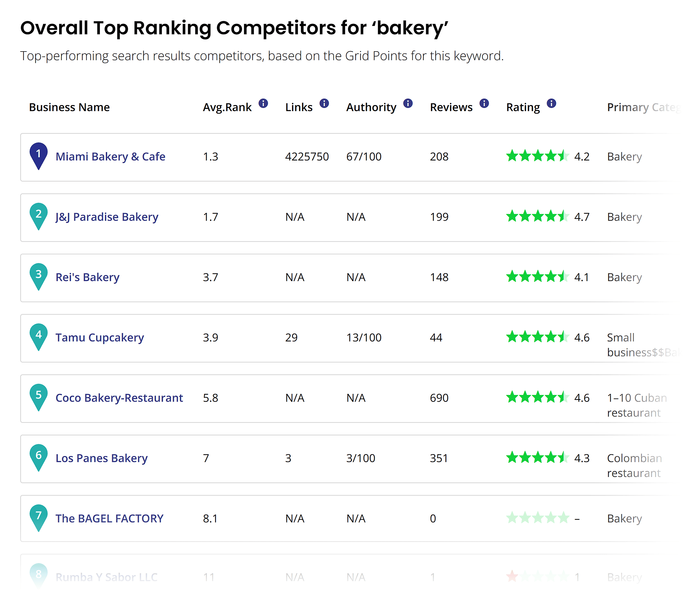Open The BAGEL FACTORY link
The height and width of the screenshot is (605, 700).
pos(109,518)
